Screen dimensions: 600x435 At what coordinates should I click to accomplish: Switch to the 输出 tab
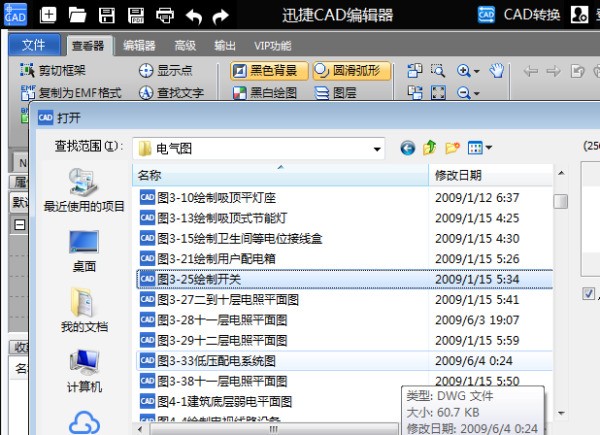[225, 46]
